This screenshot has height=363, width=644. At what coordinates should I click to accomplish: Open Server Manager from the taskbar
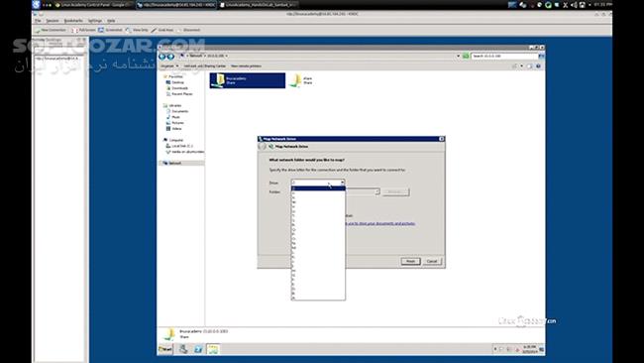tap(183, 349)
